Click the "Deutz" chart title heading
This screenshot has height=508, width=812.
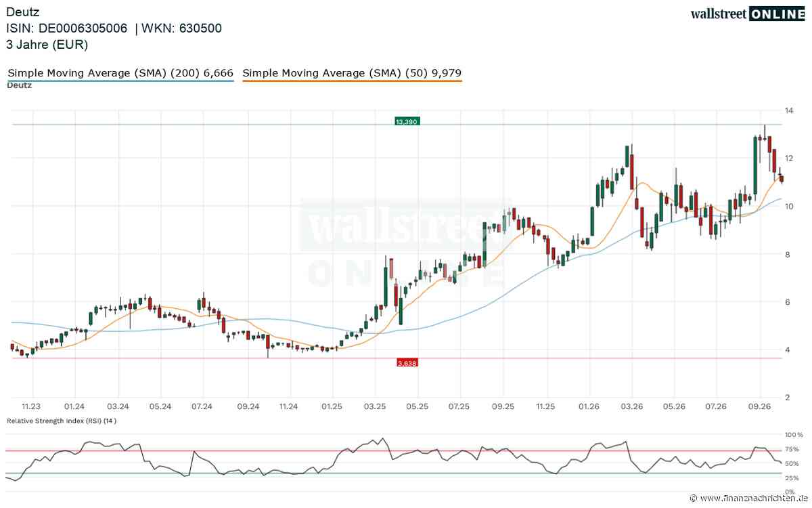point(23,12)
